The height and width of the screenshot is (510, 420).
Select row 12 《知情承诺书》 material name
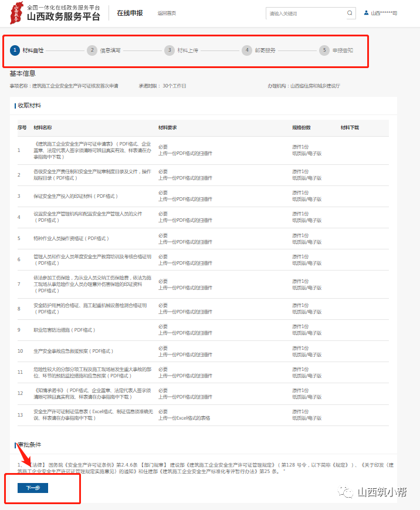pyautogui.click(x=92, y=394)
